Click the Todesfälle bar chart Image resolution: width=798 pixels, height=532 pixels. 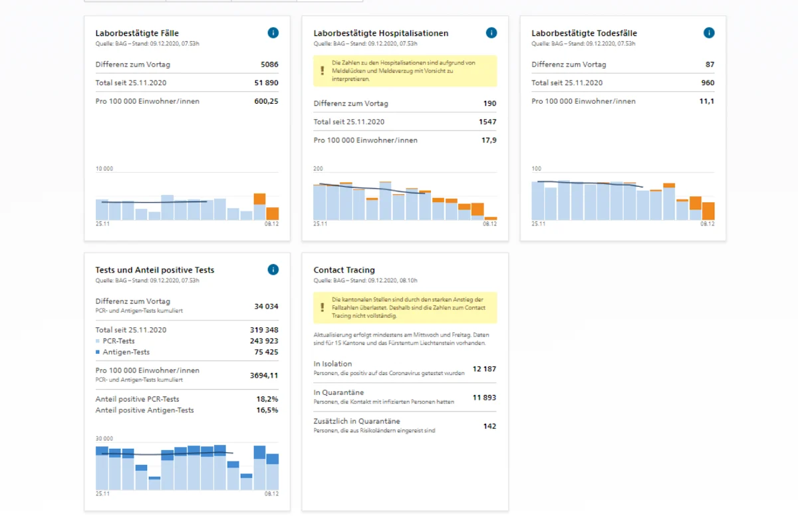(x=623, y=197)
